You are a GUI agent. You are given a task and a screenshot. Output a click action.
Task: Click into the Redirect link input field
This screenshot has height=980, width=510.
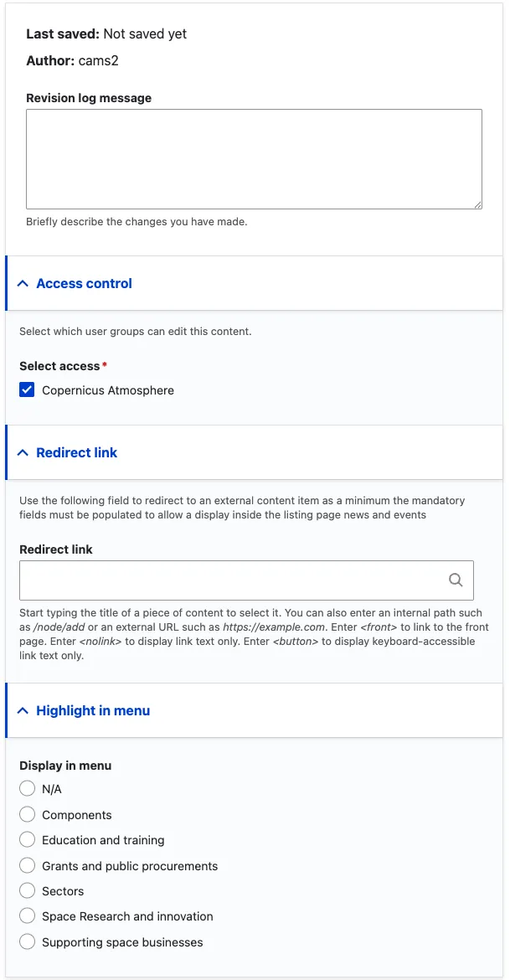point(246,580)
